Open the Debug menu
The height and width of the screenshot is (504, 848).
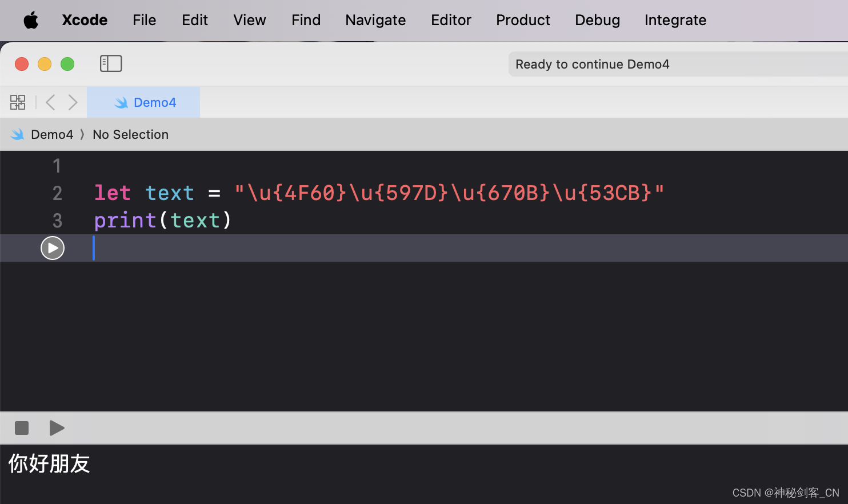597,20
